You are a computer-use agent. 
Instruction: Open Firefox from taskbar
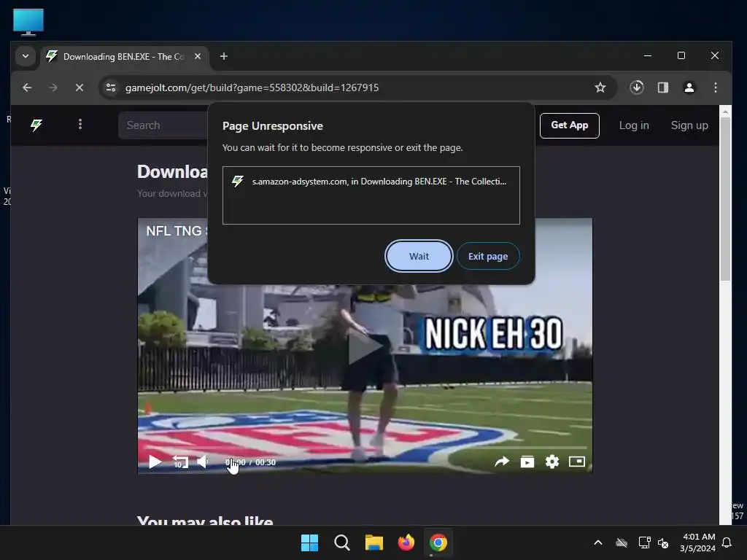coord(406,542)
